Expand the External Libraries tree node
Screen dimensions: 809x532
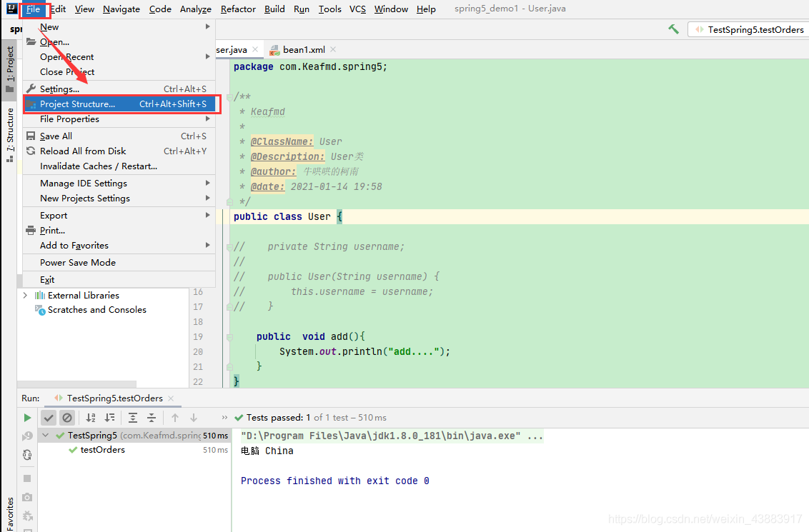25,296
